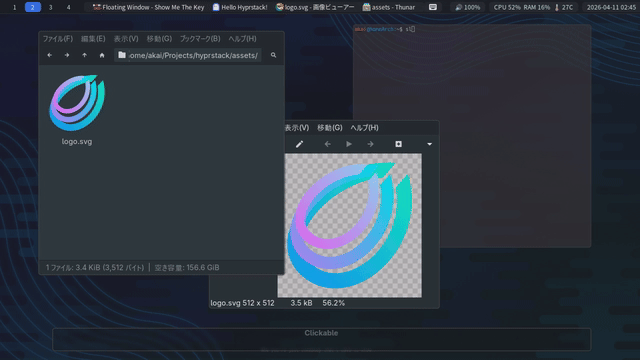
Task: Click free space 156.6 GiB status text
Action: pyautogui.click(x=187, y=268)
